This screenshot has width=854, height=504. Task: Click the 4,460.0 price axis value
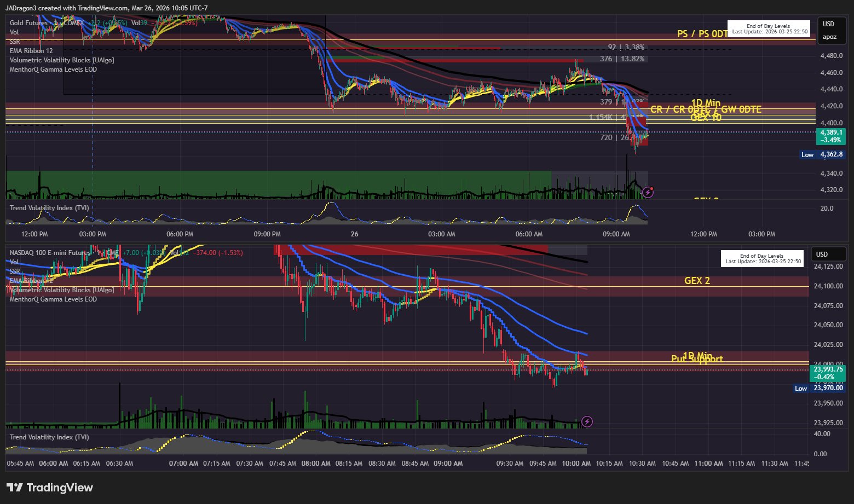[x=832, y=73]
